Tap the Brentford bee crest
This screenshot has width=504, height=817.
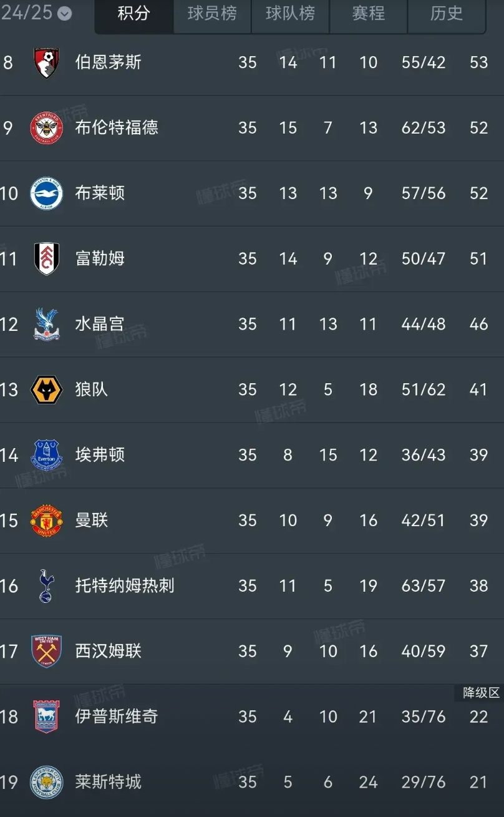(x=47, y=128)
